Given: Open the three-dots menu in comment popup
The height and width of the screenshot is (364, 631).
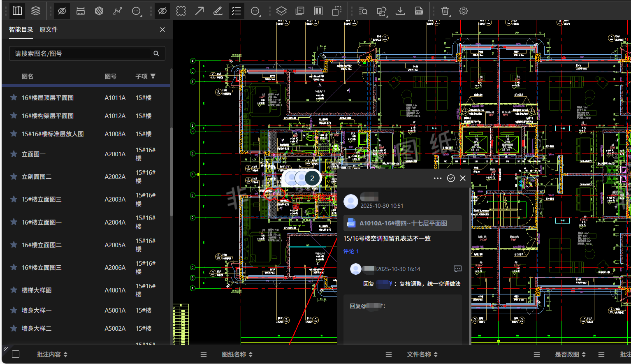Looking at the screenshot, I should [438, 178].
